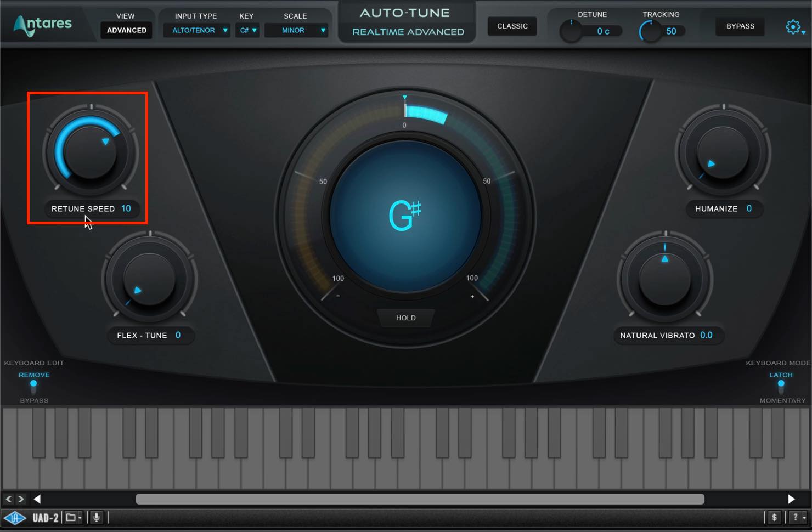This screenshot has width=812, height=532.
Task: Click the Universal Audio diamond logo
Action: pos(15,518)
